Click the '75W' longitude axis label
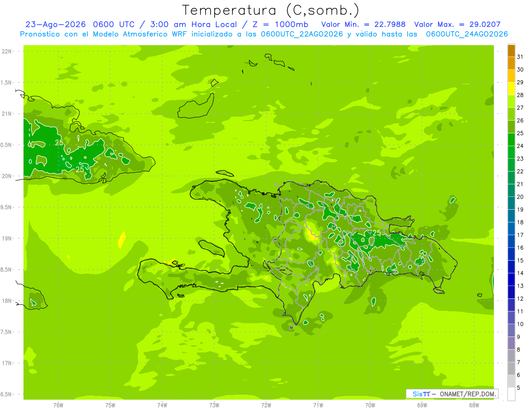Screen dimensions: 532x411 [110, 405]
